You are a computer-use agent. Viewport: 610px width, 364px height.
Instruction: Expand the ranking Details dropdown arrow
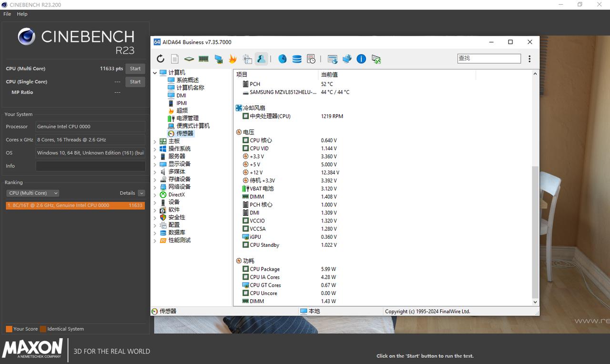click(x=142, y=193)
